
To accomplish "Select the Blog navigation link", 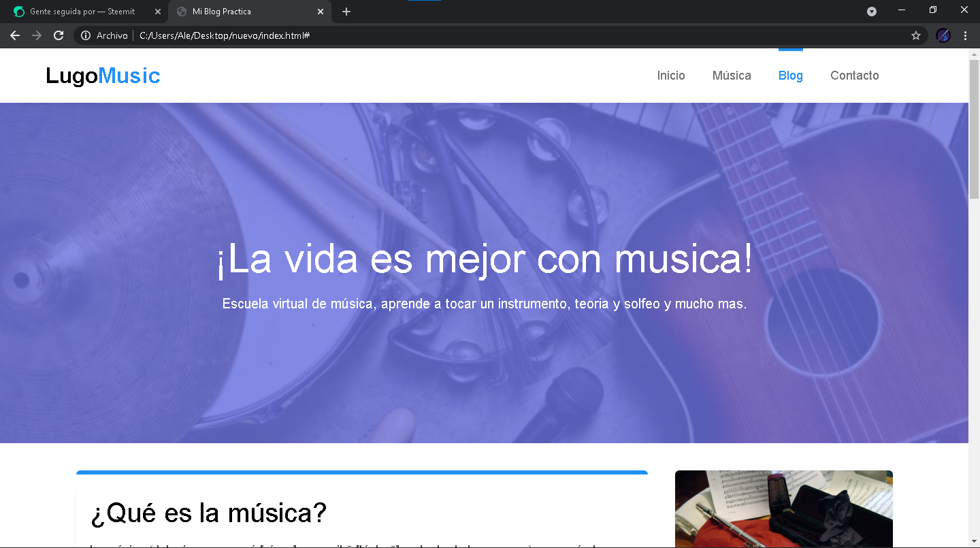I will [791, 76].
